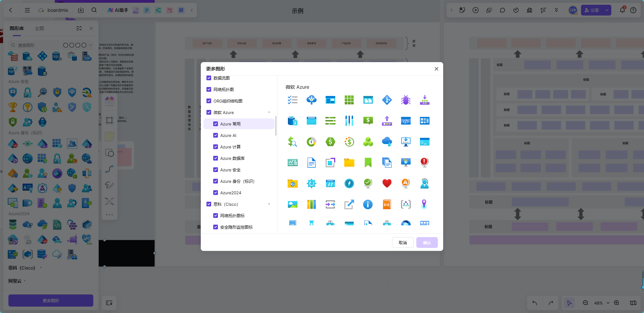
Task: Click the redo arrow icon
Action: pos(551,303)
